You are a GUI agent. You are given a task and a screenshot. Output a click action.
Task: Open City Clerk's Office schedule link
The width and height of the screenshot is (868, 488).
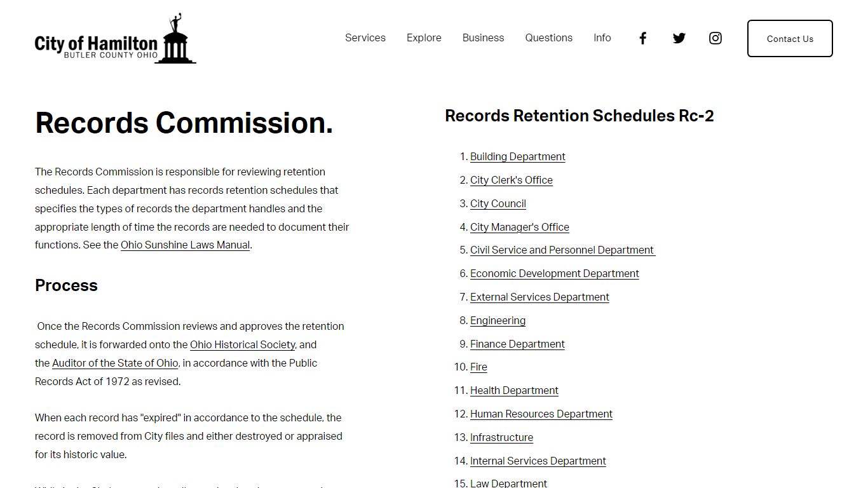click(512, 180)
